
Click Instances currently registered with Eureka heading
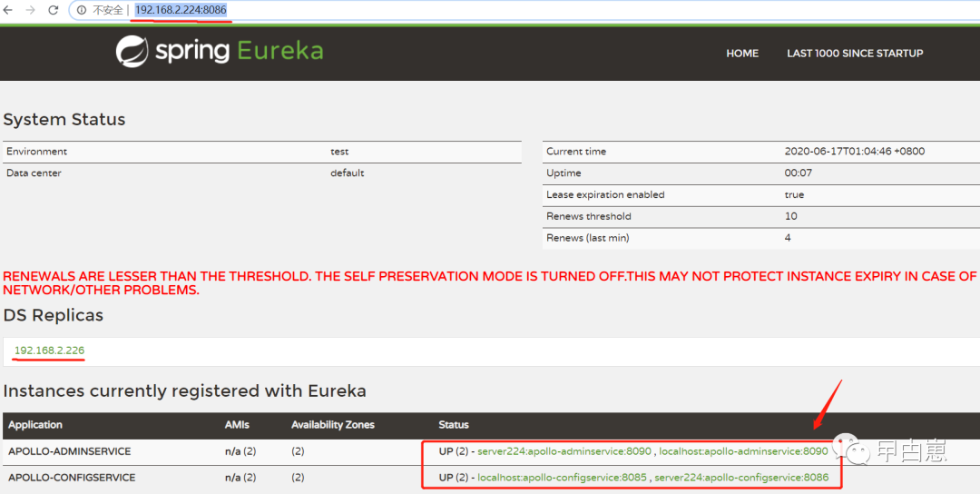pos(184,391)
